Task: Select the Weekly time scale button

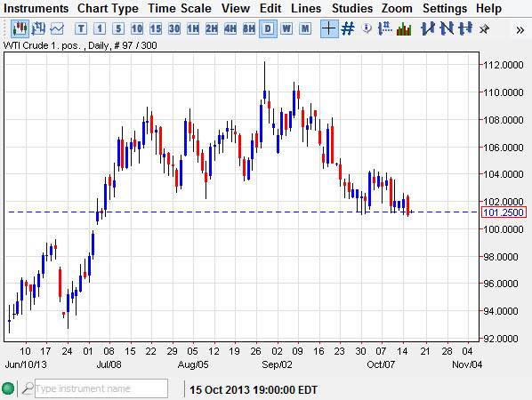Action: pyautogui.click(x=286, y=28)
